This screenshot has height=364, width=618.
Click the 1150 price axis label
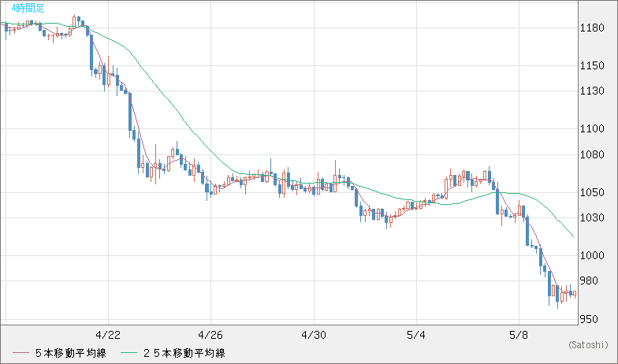pyautogui.click(x=592, y=66)
